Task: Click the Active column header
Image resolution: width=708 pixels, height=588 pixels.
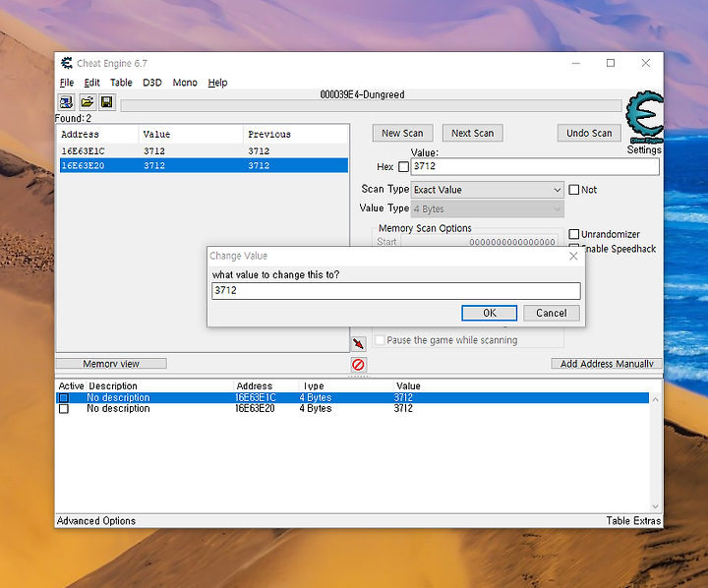Action: tap(72, 386)
